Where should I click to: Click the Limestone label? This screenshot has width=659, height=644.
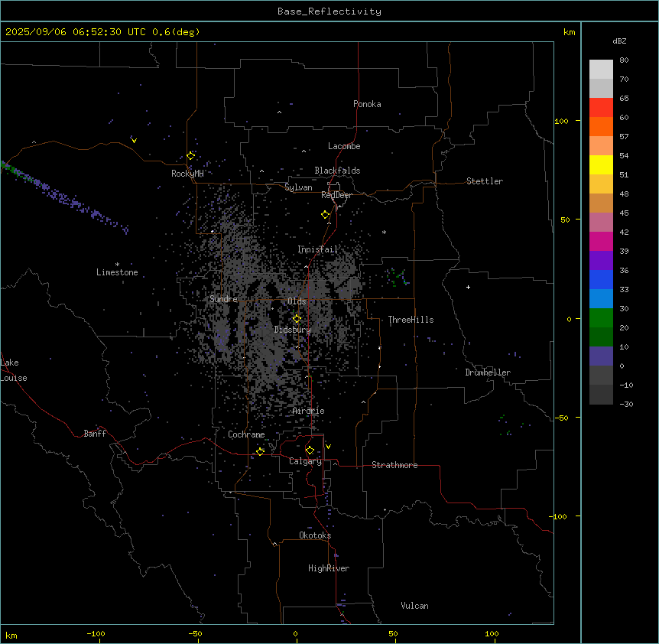pos(117,272)
